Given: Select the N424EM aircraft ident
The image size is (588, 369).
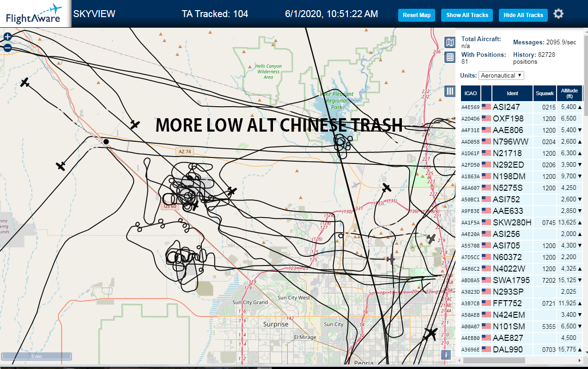Looking at the screenshot, I should click(509, 315).
